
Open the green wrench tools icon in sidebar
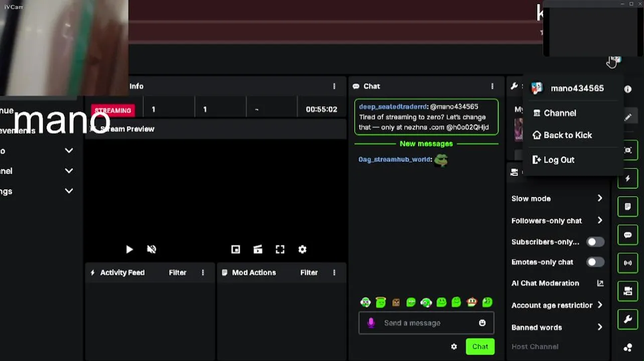627,319
